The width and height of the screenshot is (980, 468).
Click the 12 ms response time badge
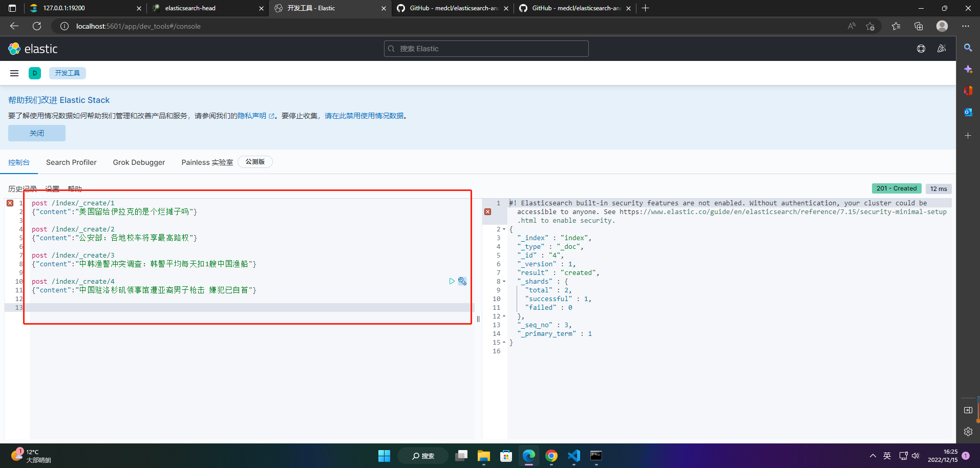(939, 189)
